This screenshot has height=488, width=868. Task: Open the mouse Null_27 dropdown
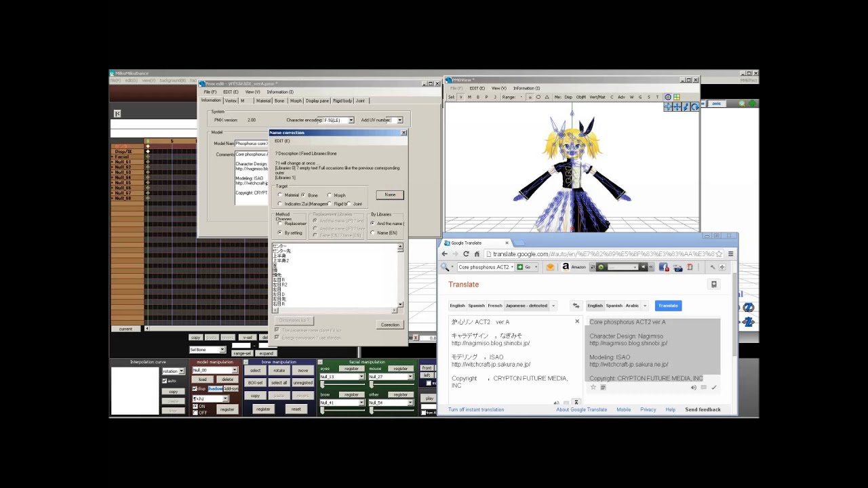click(x=410, y=376)
